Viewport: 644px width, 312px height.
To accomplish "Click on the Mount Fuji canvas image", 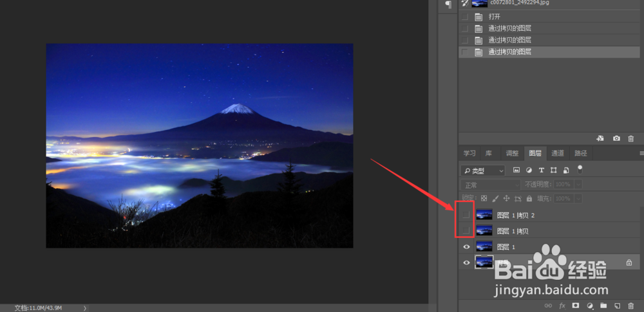I will coord(200,146).
